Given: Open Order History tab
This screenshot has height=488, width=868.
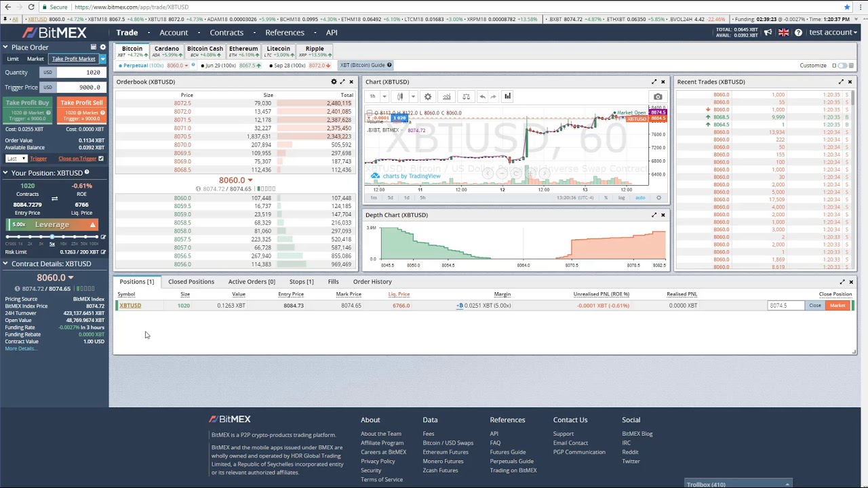Looking at the screenshot, I should (x=372, y=282).
